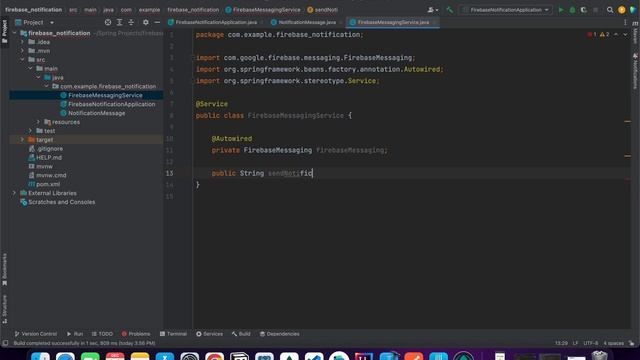Open Dependencies tool window
The width and height of the screenshot is (640, 360).
coord(280,334)
